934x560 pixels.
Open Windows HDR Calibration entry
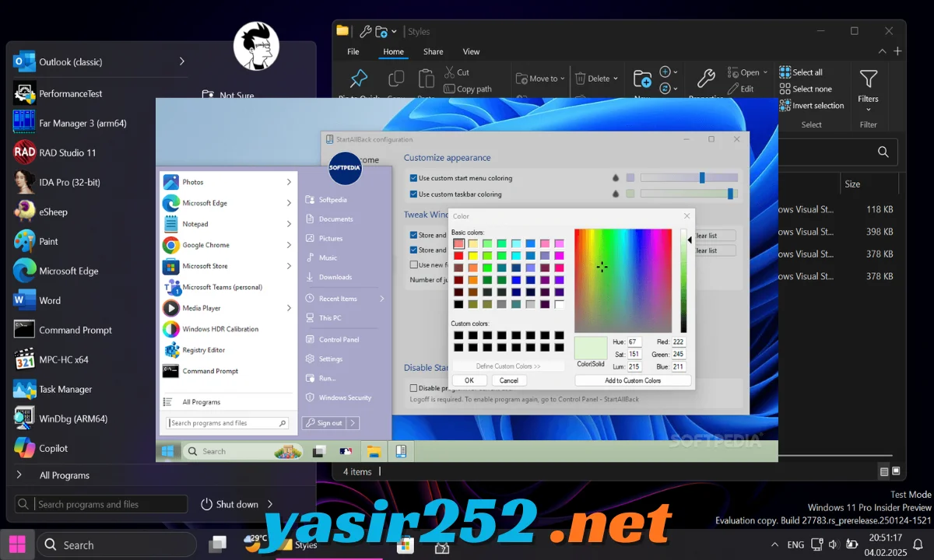(228, 329)
